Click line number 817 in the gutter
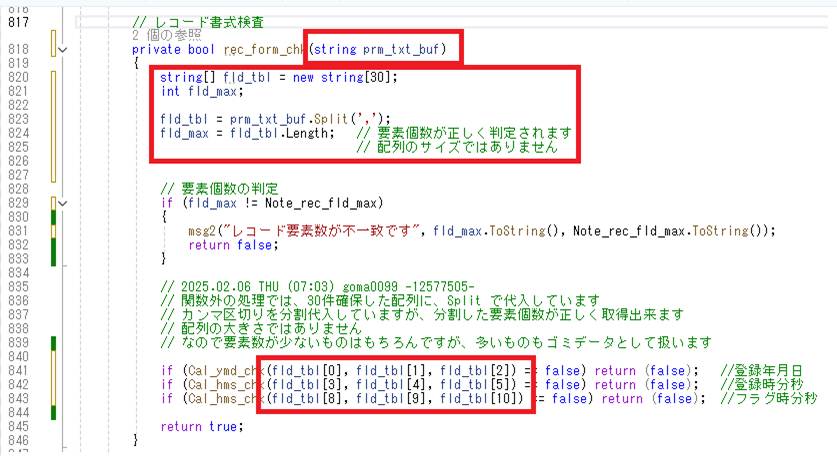Viewport: 837px width, 456px height. pos(19,22)
